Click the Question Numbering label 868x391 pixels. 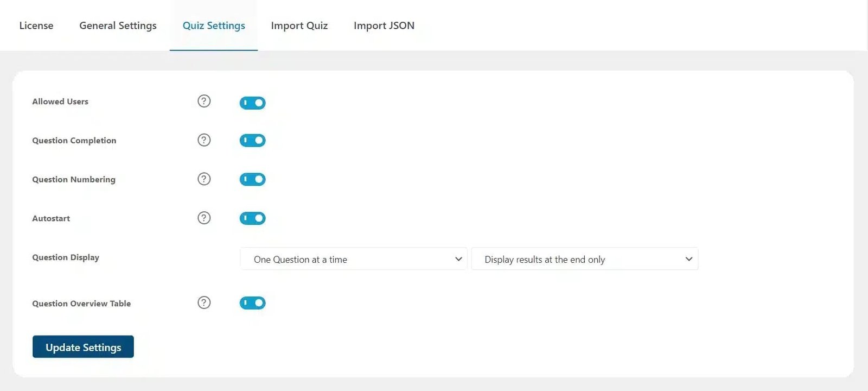74,180
